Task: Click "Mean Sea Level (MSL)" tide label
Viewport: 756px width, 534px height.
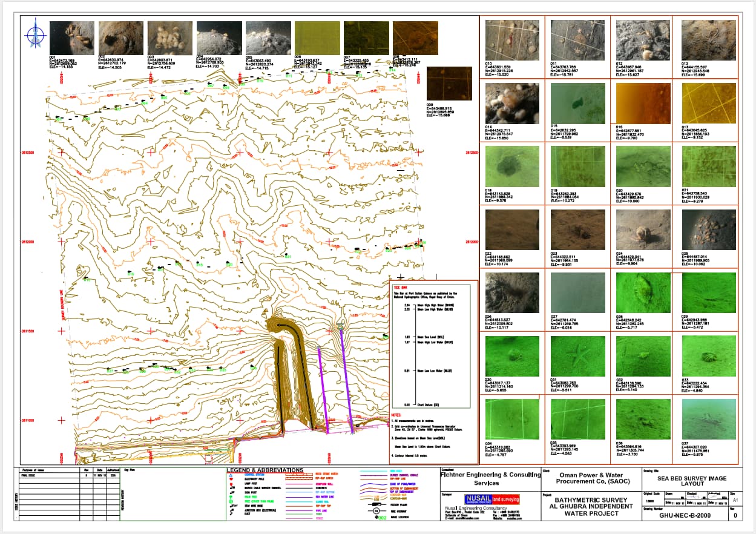Action: click(431, 337)
